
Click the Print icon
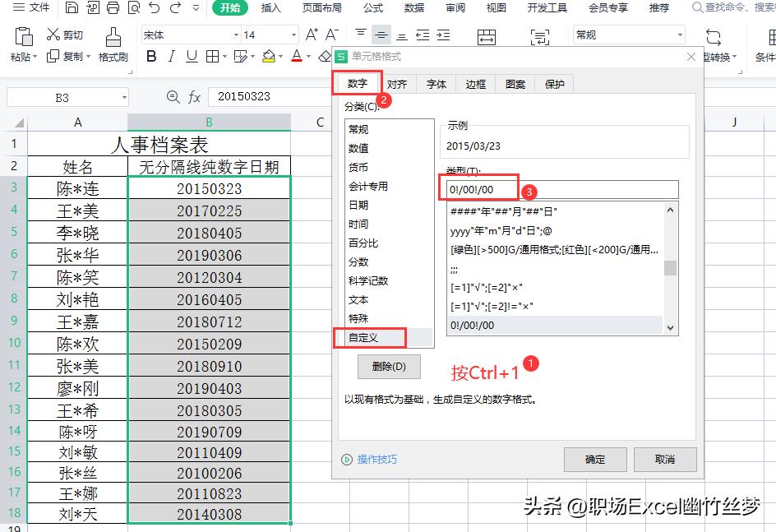[x=112, y=7]
